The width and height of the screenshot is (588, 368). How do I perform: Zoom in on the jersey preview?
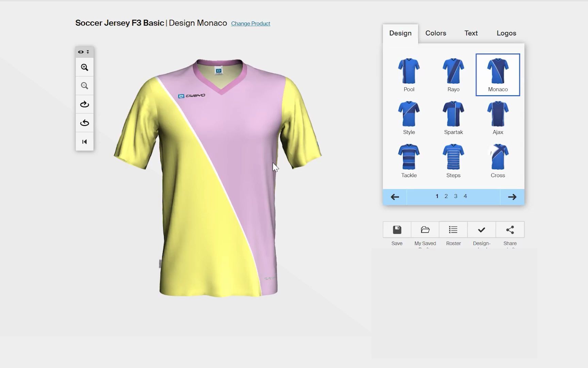point(84,67)
